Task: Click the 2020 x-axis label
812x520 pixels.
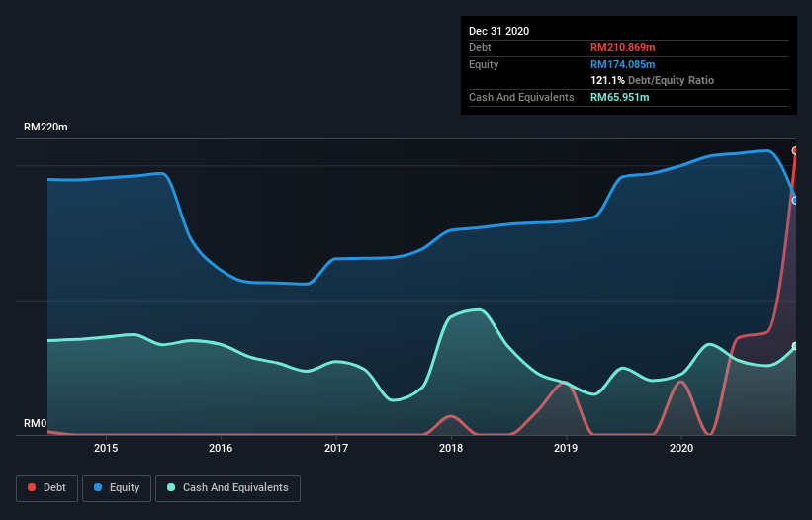Action: (x=681, y=448)
